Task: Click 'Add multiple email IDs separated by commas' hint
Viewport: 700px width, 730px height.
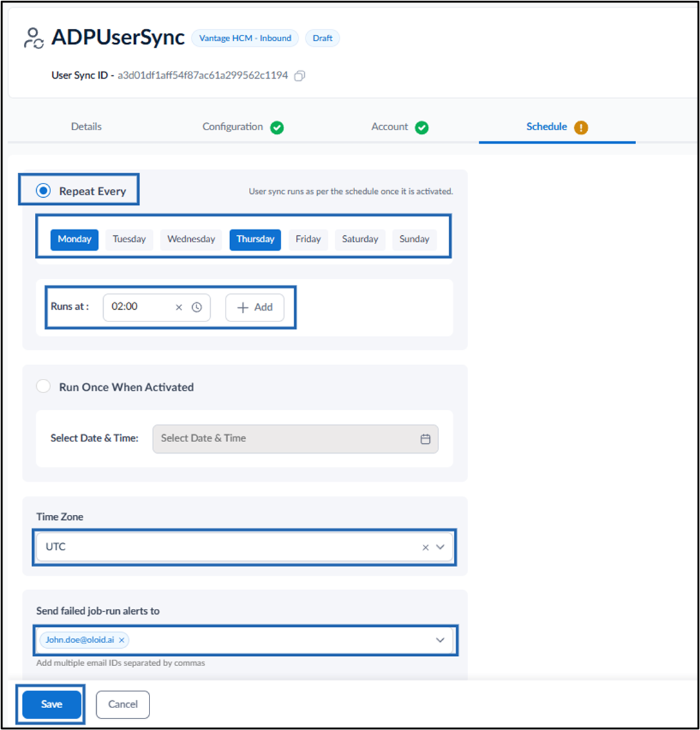Action: click(121, 663)
